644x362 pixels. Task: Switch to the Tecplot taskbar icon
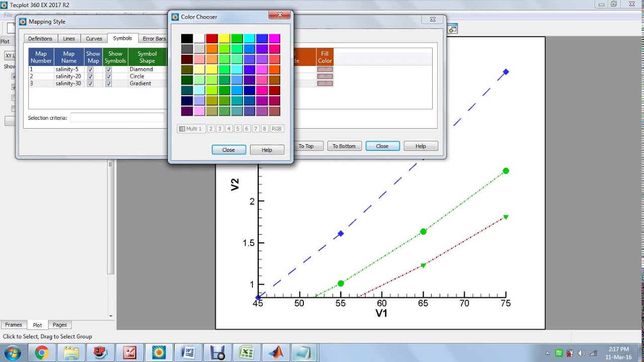point(159,353)
